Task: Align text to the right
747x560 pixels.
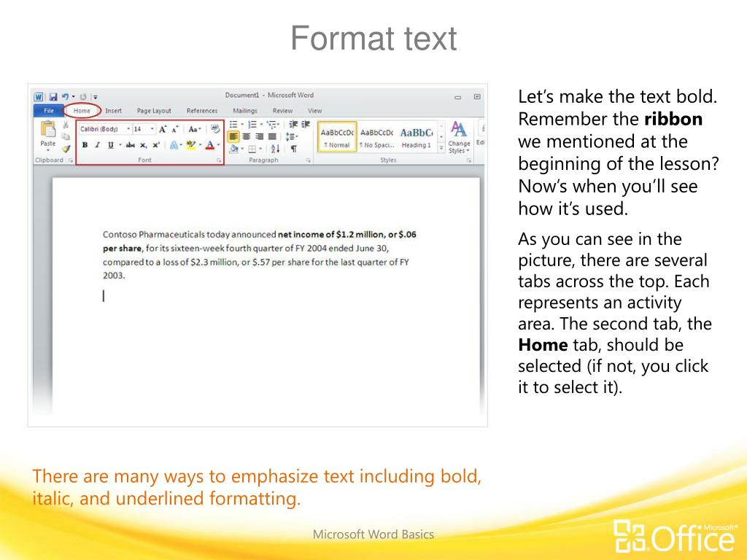Action: [x=259, y=136]
